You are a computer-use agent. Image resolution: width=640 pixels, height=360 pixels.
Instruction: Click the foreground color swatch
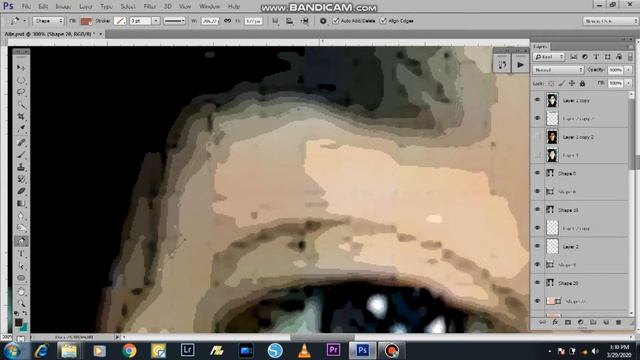pyautogui.click(x=18, y=322)
